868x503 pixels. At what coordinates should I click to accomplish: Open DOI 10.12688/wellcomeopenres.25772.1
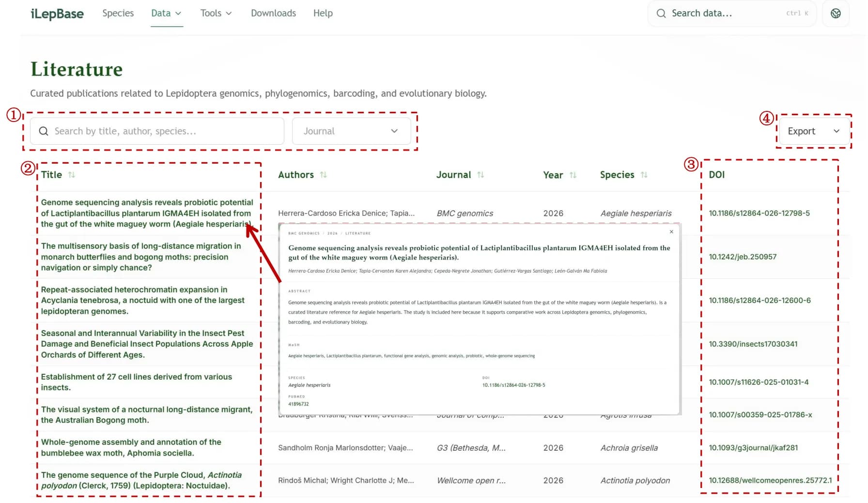click(770, 480)
